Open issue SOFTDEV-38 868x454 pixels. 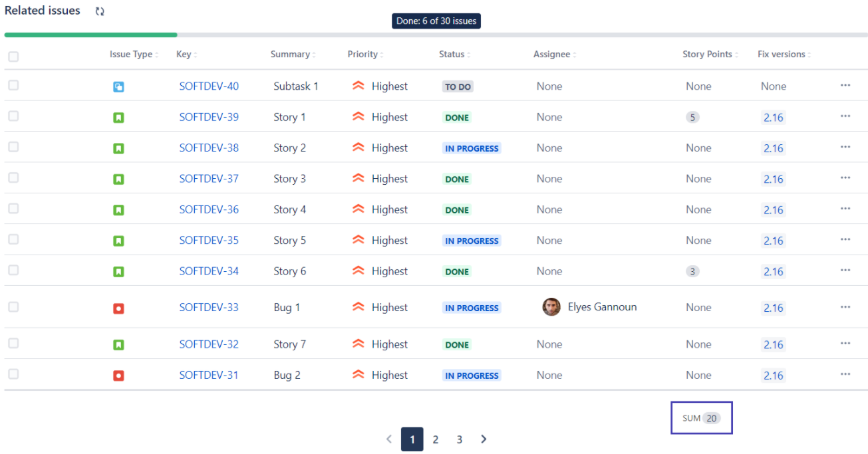(x=209, y=148)
